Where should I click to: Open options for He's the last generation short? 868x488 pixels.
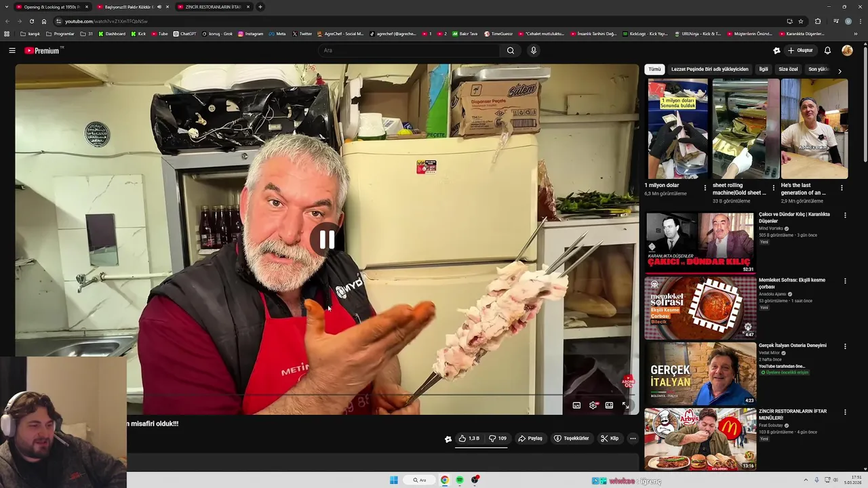(x=842, y=188)
